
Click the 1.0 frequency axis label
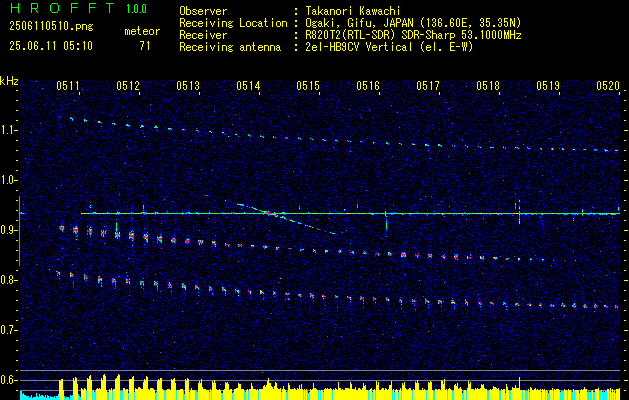[x=9, y=181]
